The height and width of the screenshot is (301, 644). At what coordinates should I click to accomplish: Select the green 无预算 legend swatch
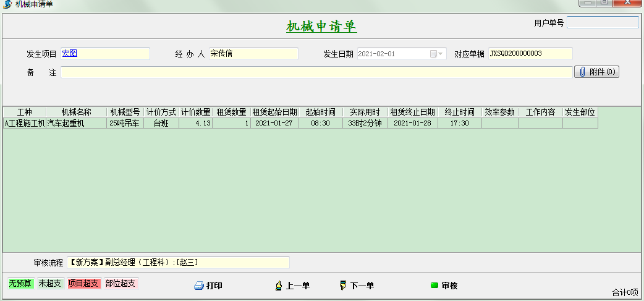click(21, 283)
